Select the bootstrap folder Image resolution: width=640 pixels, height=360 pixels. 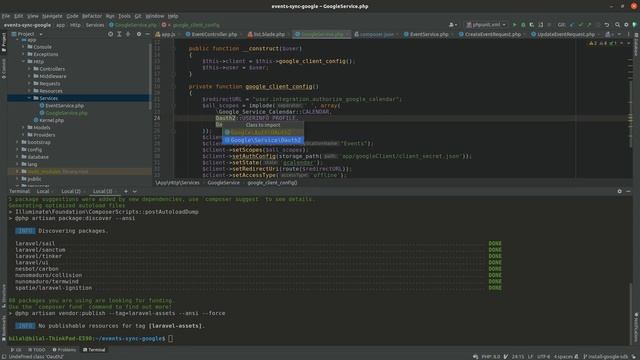click(39, 142)
